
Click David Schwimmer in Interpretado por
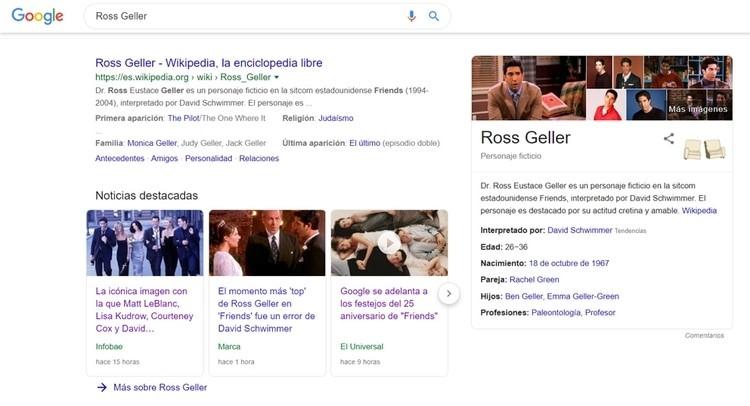[580, 230]
